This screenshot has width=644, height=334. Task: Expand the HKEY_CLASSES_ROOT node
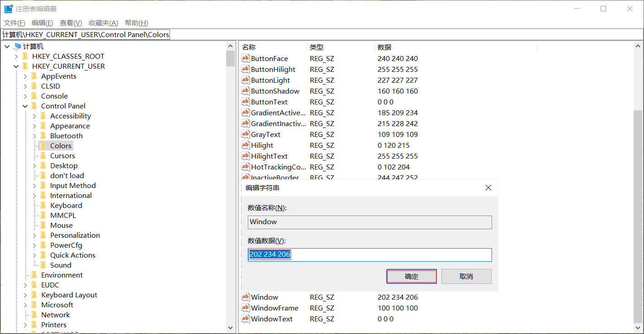coord(16,56)
